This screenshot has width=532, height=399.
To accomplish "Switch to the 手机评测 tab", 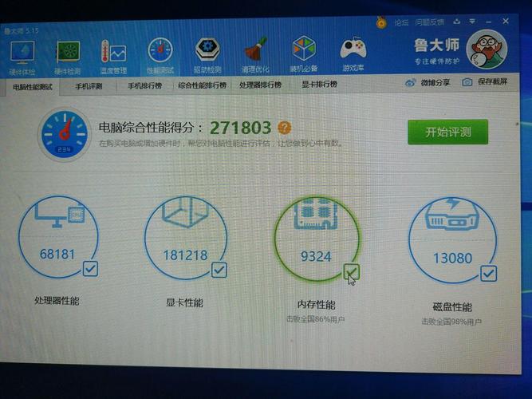I will tap(89, 86).
